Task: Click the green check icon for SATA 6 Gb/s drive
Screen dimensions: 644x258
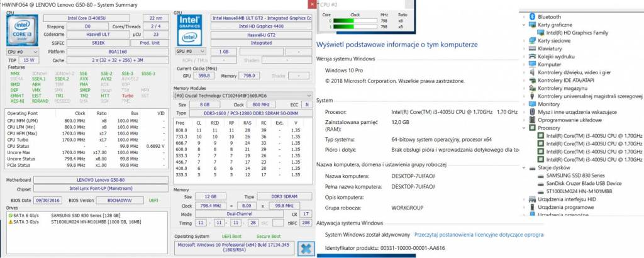Action: pyautogui.click(x=10, y=216)
